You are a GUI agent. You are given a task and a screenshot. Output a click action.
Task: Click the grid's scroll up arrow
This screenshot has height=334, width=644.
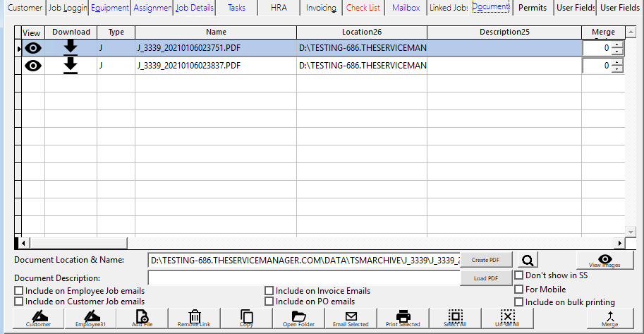[x=631, y=32]
